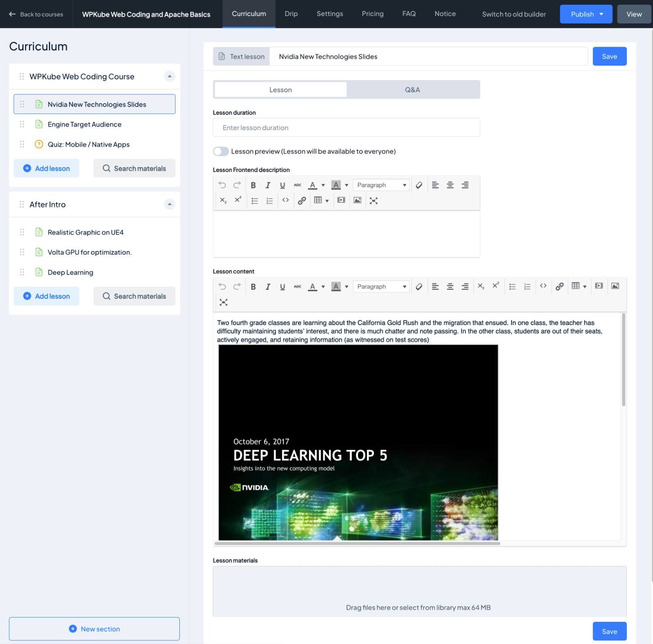Toggle bold in Lesson content toolbar

tap(253, 286)
